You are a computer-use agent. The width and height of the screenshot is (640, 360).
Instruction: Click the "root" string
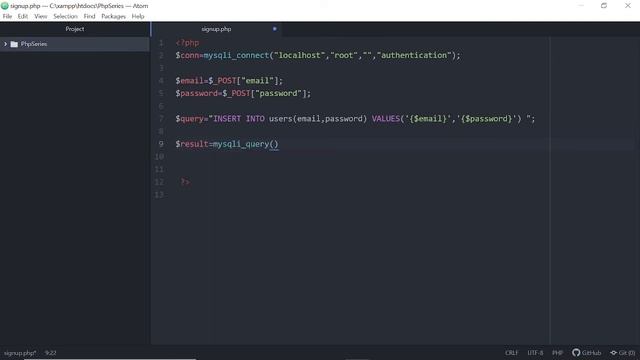[x=344, y=55]
